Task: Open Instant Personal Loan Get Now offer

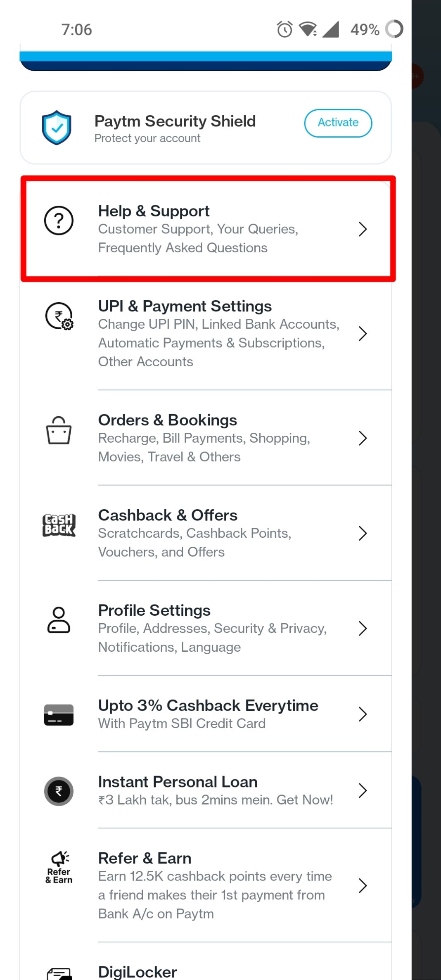Action: pos(206,790)
